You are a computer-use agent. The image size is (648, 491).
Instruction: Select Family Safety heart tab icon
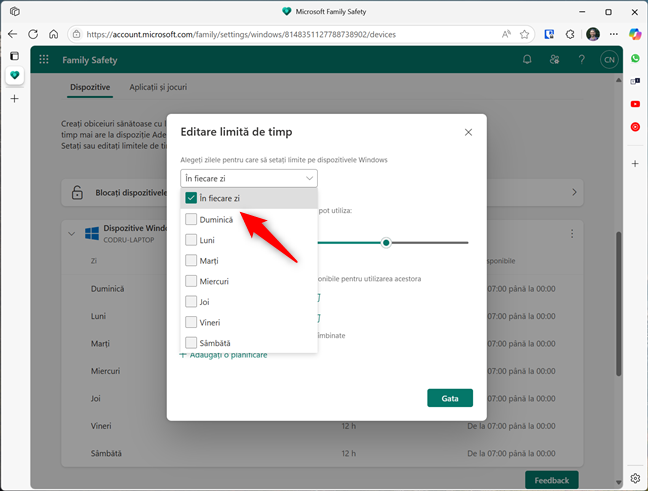tap(14, 75)
